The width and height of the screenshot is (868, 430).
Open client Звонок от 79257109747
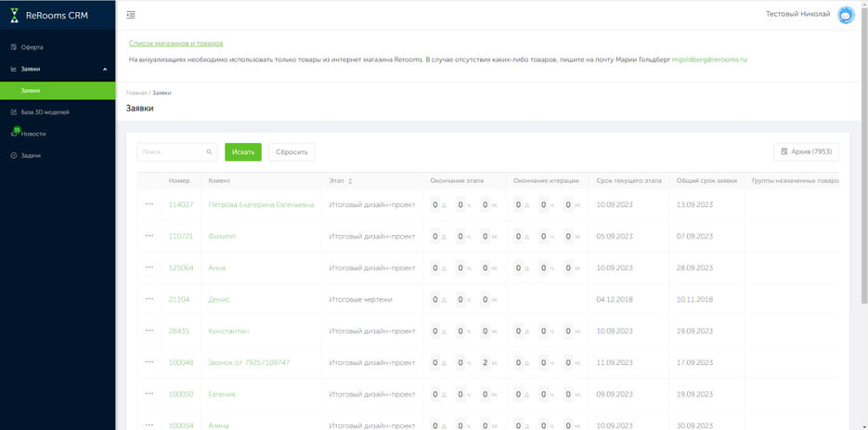249,362
